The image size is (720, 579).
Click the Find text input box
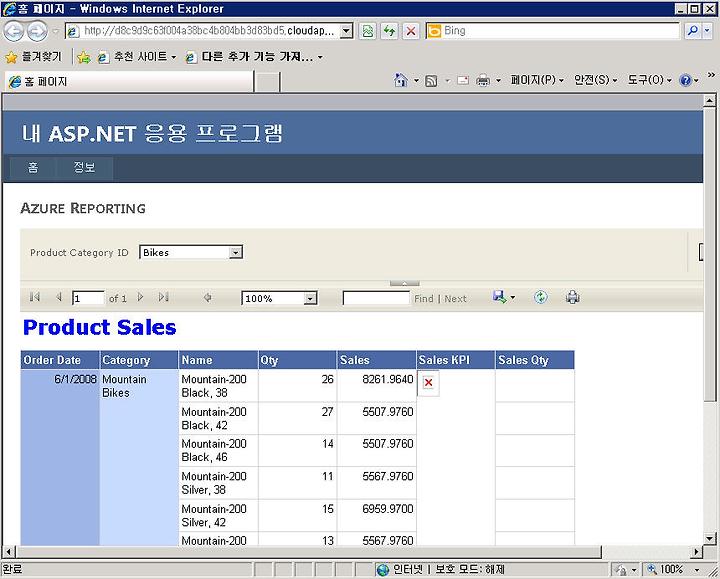tap(376, 298)
